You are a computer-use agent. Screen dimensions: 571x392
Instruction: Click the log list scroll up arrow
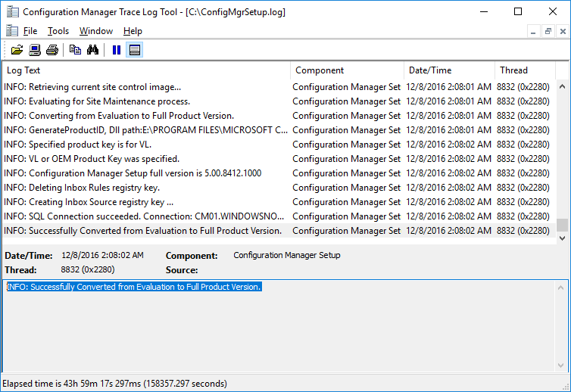(562, 86)
